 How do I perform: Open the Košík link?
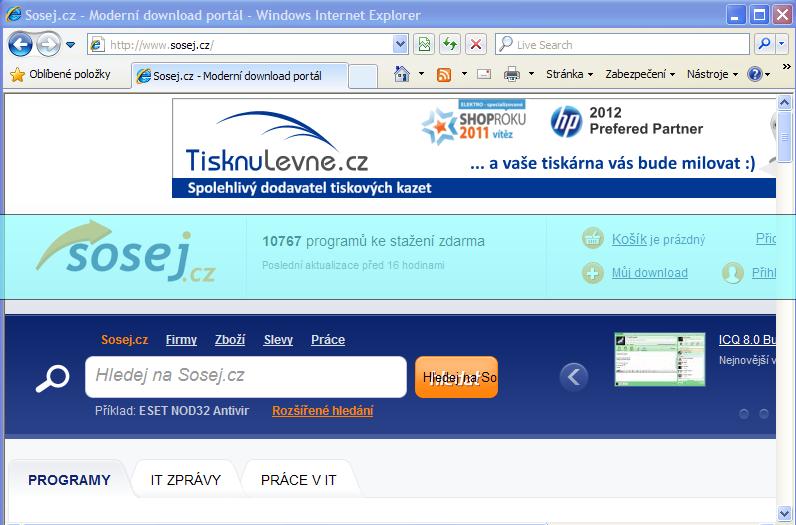point(629,239)
